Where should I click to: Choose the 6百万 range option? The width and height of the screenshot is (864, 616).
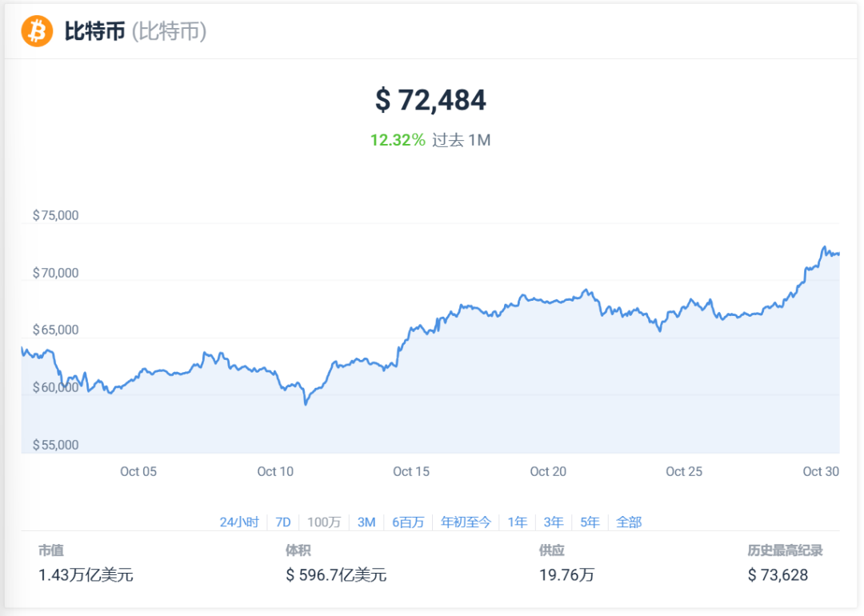click(x=408, y=522)
